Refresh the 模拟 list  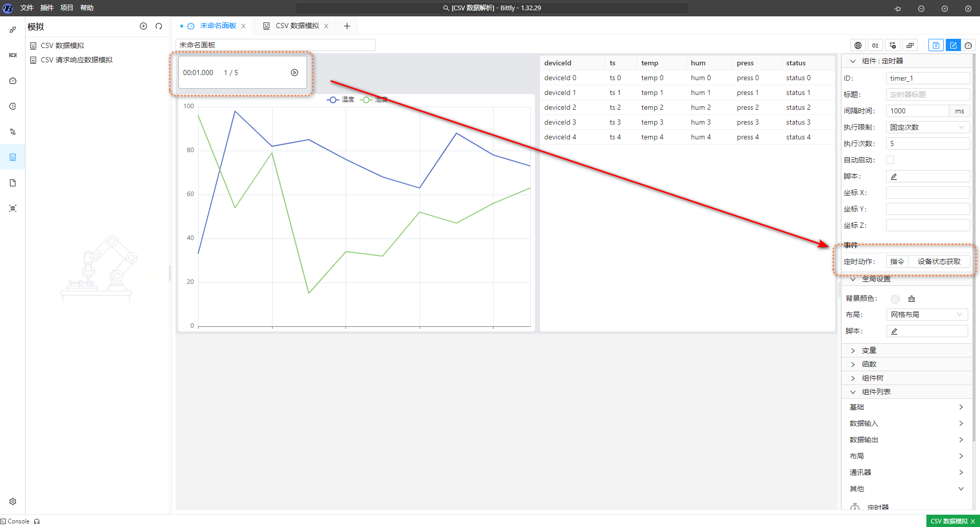coord(159,27)
